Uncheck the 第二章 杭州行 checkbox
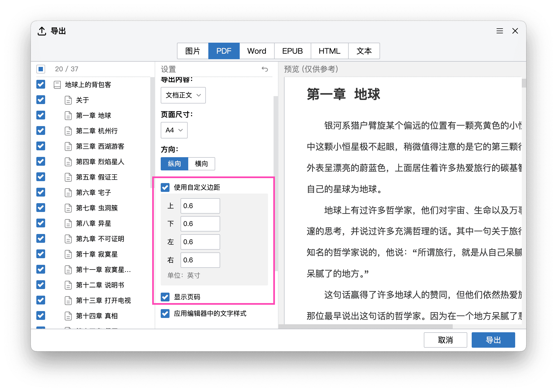The image size is (557, 392). pos(41,130)
